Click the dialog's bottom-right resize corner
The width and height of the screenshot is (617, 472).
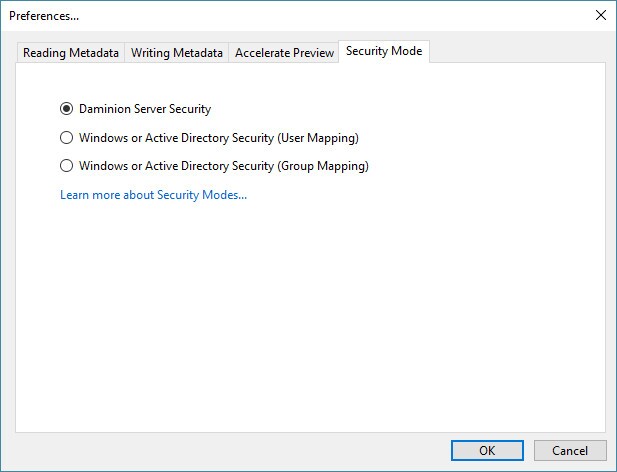(611, 466)
